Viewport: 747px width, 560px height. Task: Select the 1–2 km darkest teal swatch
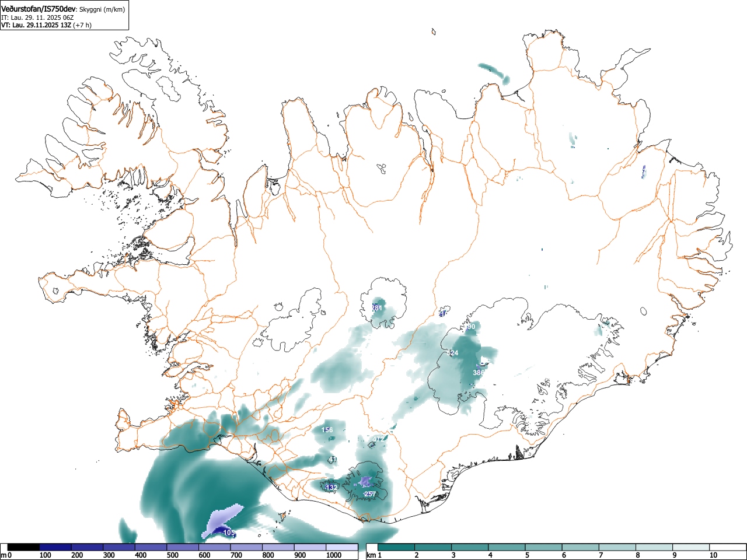tap(397, 547)
